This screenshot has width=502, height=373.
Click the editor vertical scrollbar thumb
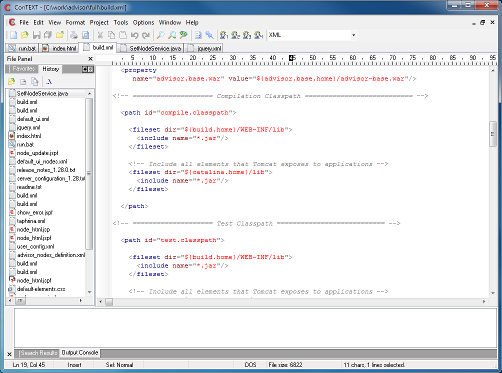tap(493, 134)
